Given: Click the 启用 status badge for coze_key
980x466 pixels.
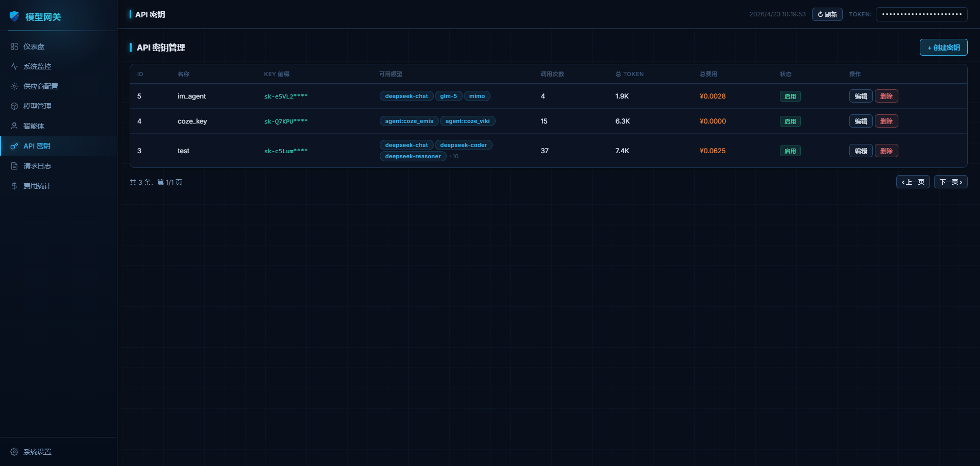Looking at the screenshot, I should pos(790,121).
